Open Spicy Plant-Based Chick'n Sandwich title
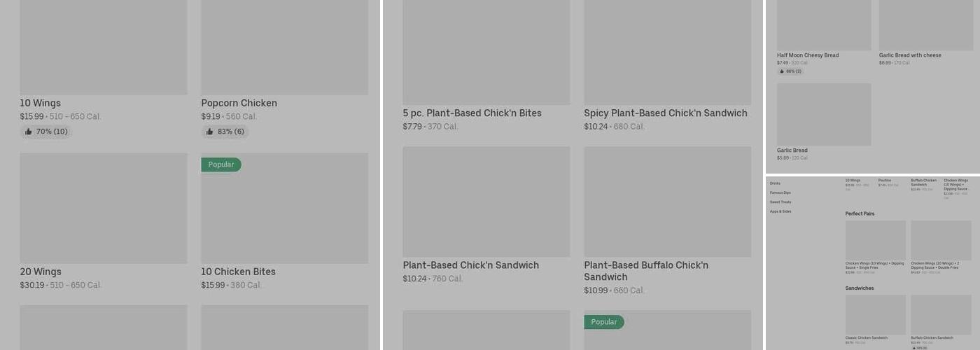Image resolution: width=980 pixels, height=350 pixels. pos(665,113)
